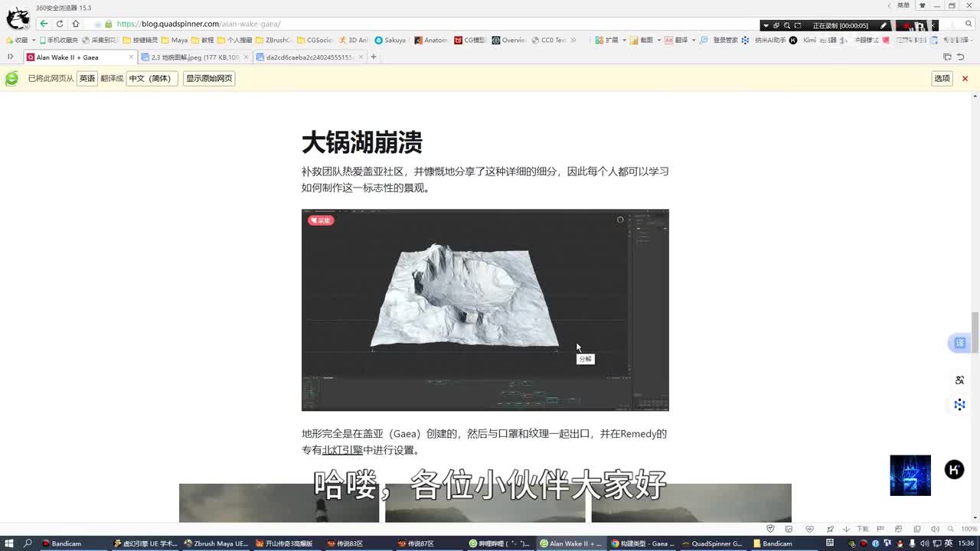980x551 pixels.
Task: Click the 下载 download status icon
Action: coord(857,529)
